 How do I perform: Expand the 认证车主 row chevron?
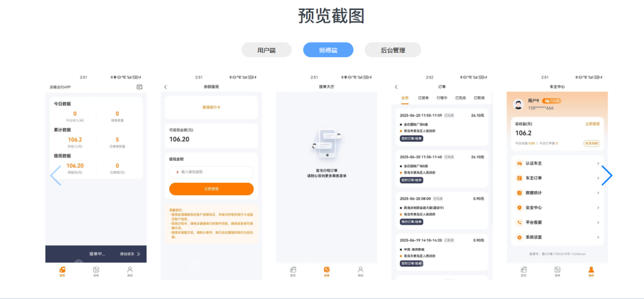(597, 163)
